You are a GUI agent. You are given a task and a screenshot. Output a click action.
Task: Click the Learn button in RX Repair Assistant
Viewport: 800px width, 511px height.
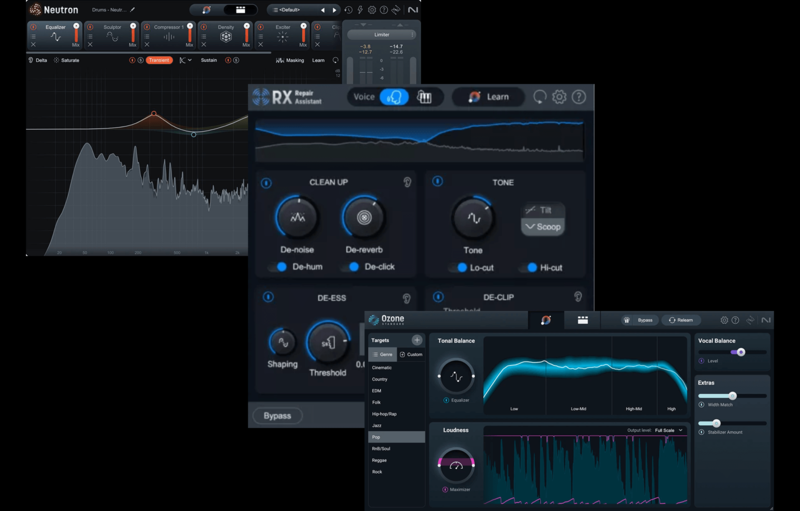(488, 97)
